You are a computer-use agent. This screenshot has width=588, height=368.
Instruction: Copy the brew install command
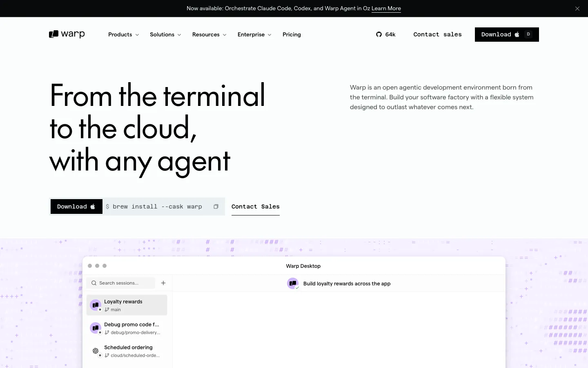(216, 206)
